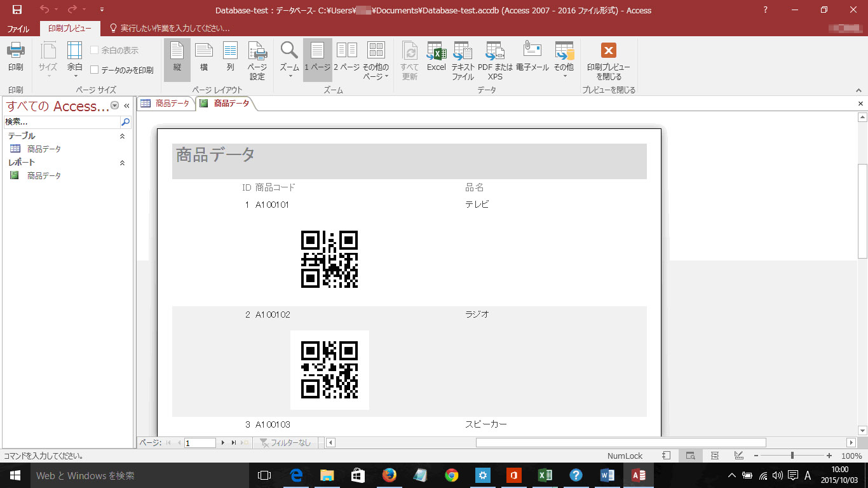Send report via 電子メール
The height and width of the screenshot is (488, 868).
pyautogui.click(x=532, y=57)
